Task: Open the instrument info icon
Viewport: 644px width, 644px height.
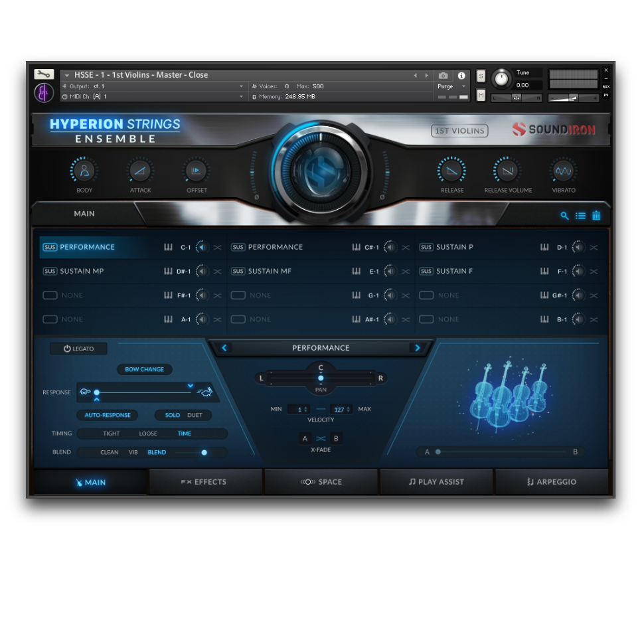Action: pyautogui.click(x=461, y=76)
